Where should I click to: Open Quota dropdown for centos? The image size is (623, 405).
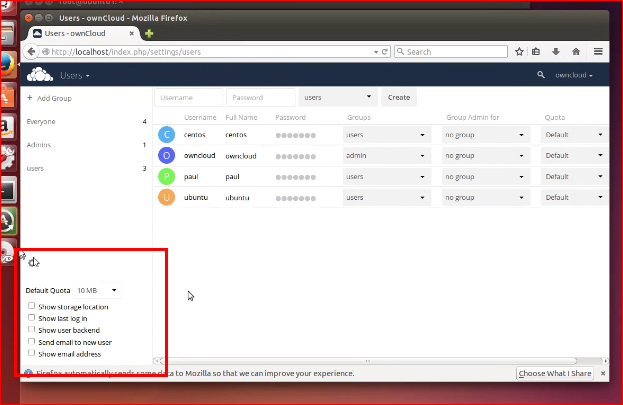click(x=575, y=135)
